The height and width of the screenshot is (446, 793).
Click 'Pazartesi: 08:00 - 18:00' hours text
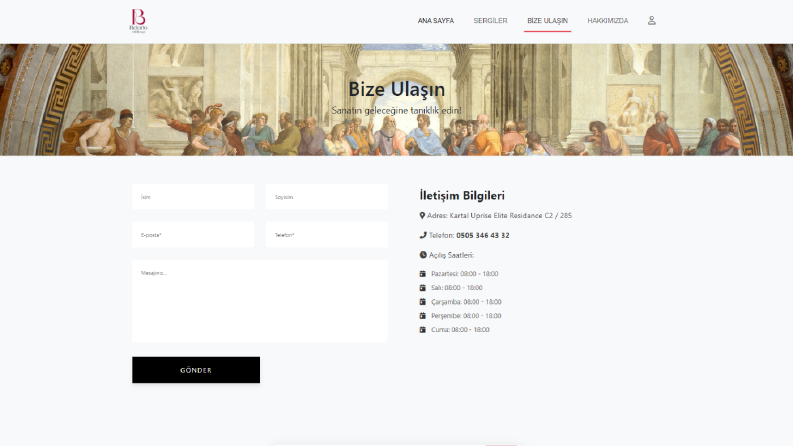click(x=464, y=274)
